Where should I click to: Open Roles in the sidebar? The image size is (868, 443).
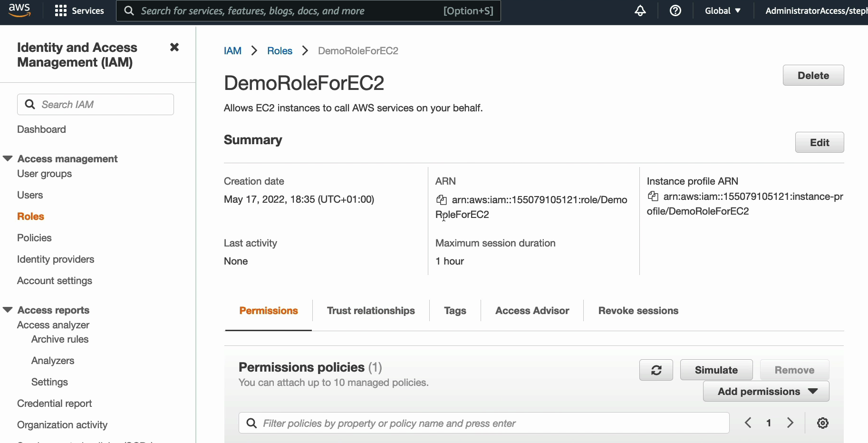click(30, 217)
